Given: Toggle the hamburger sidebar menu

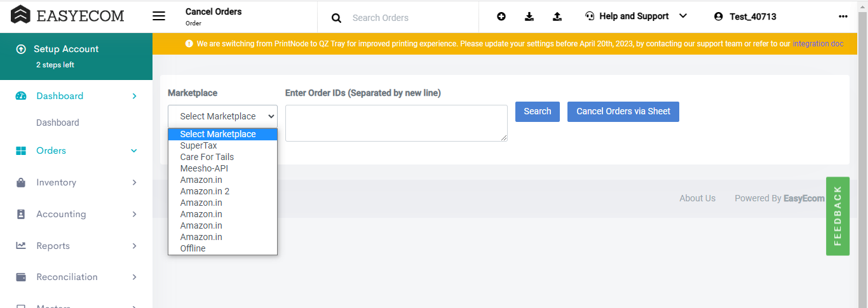Looking at the screenshot, I should pos(159,17).
